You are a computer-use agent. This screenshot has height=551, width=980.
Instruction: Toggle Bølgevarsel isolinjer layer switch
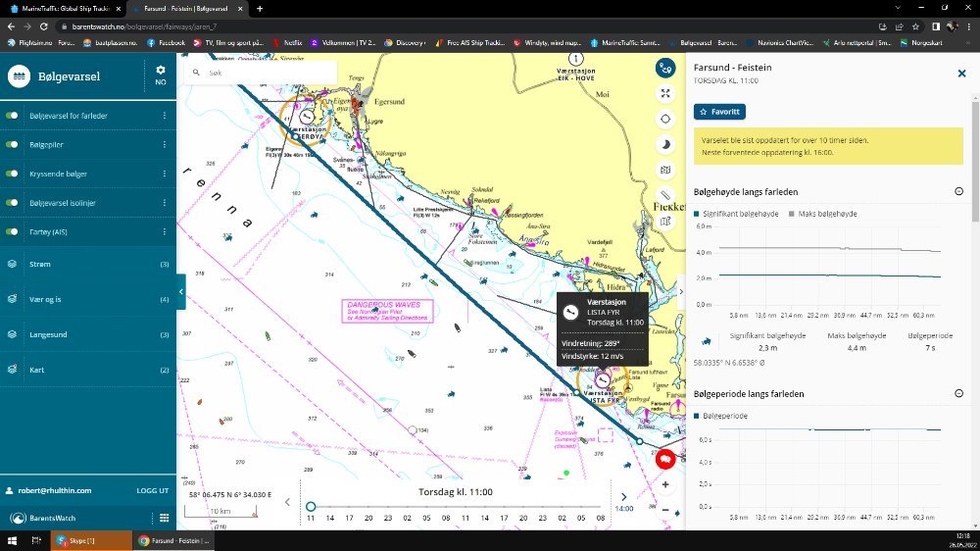12,203
